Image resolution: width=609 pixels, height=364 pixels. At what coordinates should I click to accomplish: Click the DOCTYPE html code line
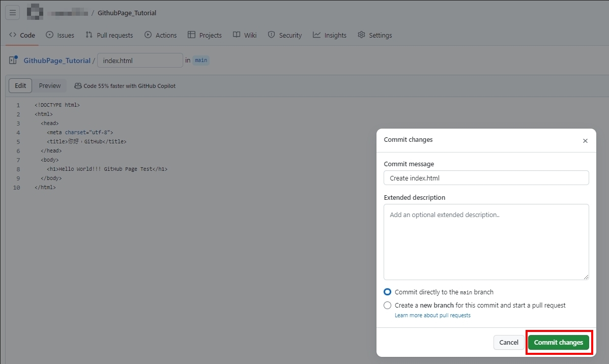coord(57,105)
